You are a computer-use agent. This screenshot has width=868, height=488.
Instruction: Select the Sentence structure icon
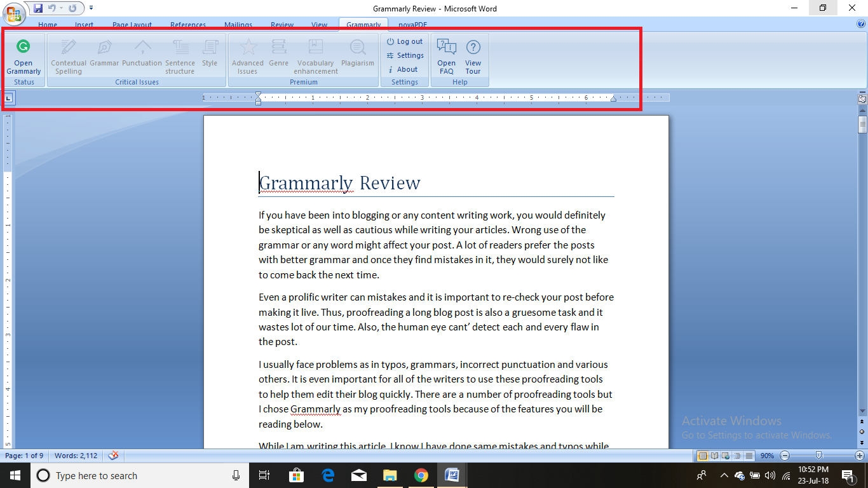click(x=180, y=48)
